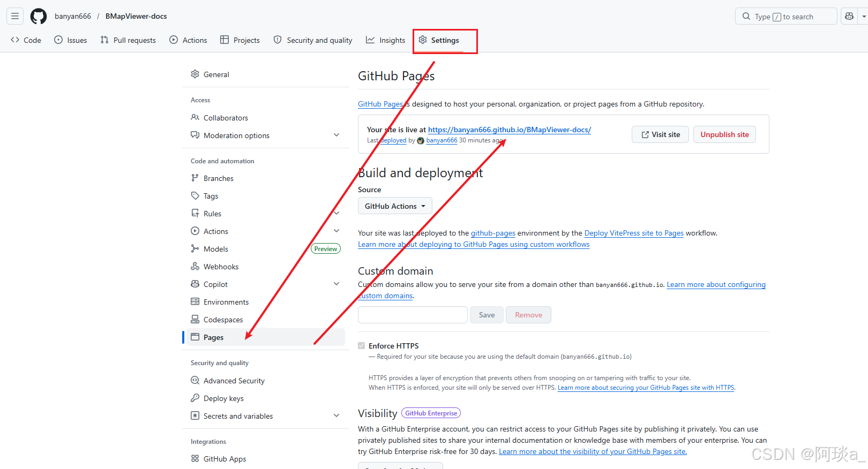Click the Save custom domain button
Image resolution: width=868 pixels, height=469 pixels.
click(x=487, y=315)
